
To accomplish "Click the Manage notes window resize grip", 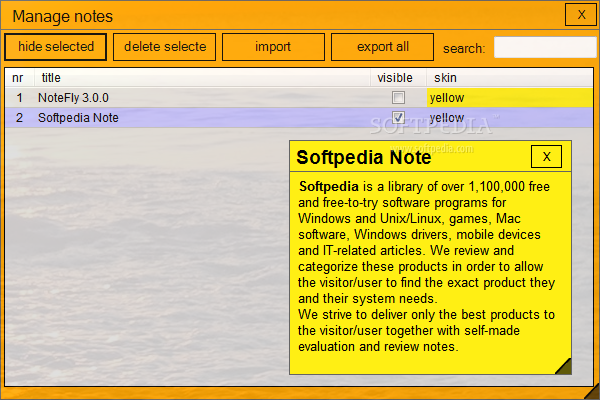I will pos(593,393).
